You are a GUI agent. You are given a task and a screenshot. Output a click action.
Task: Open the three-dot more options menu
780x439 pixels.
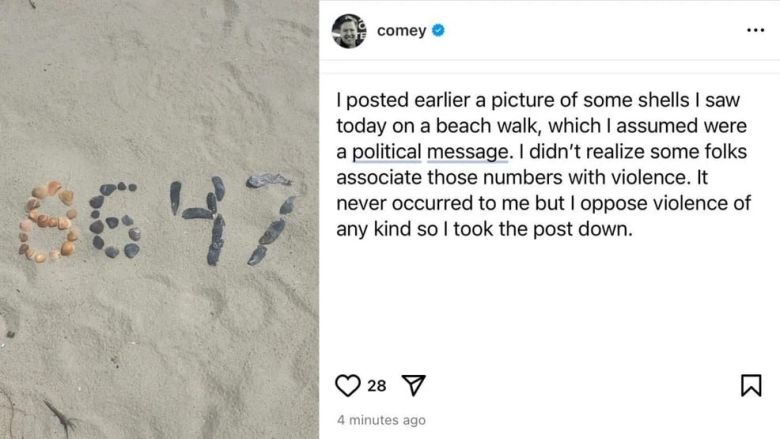[755, 30]
